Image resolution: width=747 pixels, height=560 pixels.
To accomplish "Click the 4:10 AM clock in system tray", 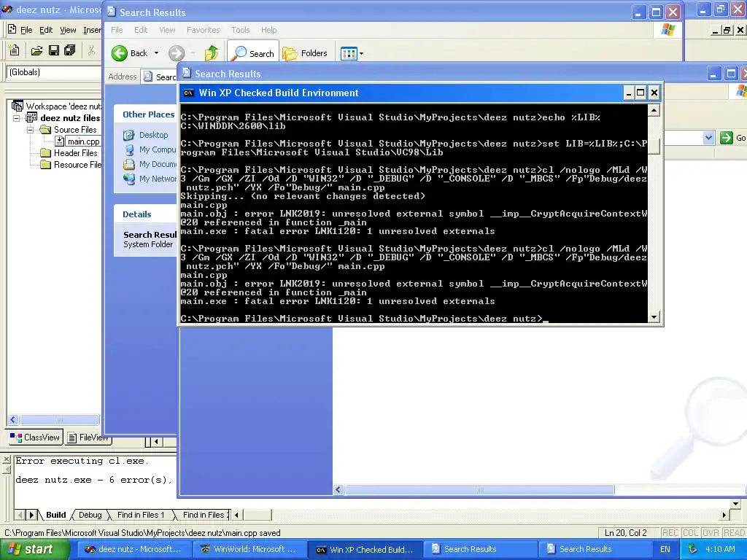I will [720, 549].
